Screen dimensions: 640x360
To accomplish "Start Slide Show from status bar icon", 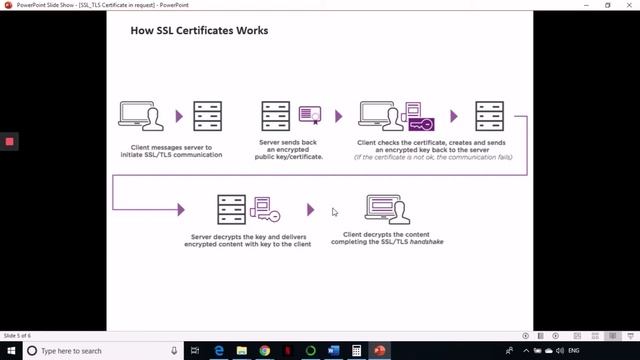I will pos(631,336).
